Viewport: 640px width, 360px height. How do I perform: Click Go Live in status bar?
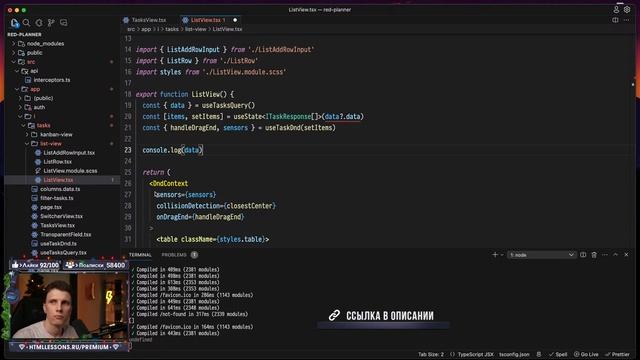[586, 354]
